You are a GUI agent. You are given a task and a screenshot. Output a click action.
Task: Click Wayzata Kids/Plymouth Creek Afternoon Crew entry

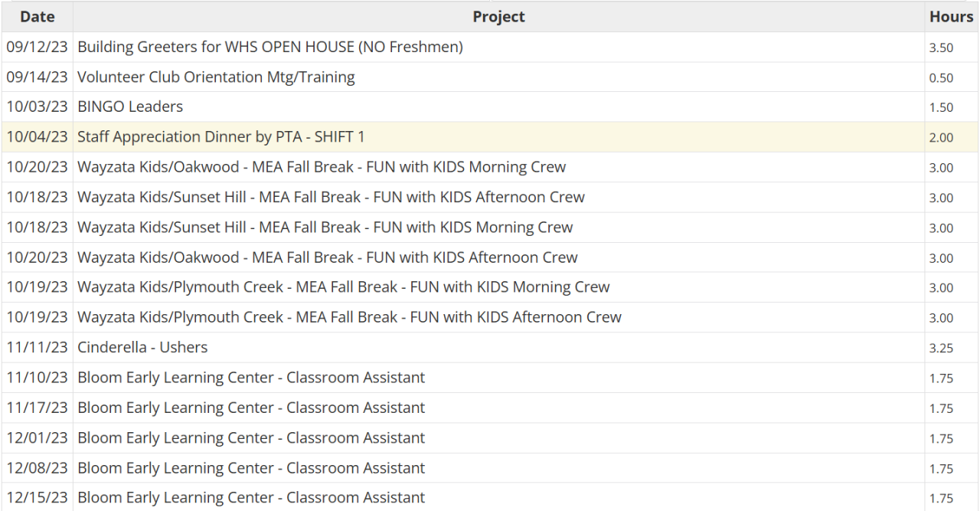click(x=349, y=317)
